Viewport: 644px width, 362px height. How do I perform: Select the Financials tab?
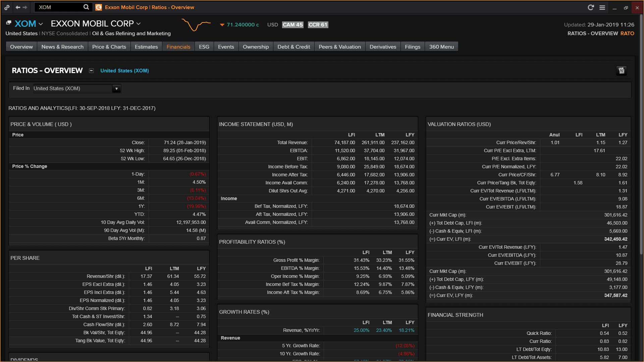(178, 46)
